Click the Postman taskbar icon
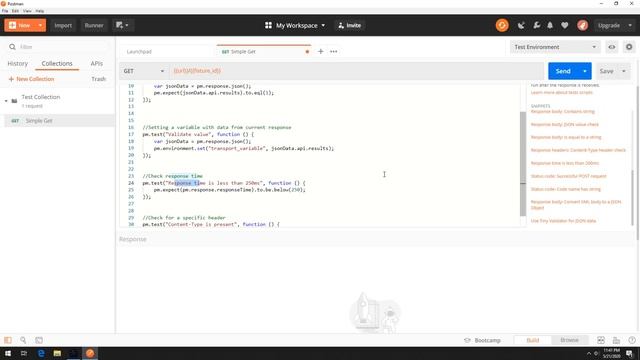Image resolution: width=640 pixels, height=360 pixels. pos(90,353)
